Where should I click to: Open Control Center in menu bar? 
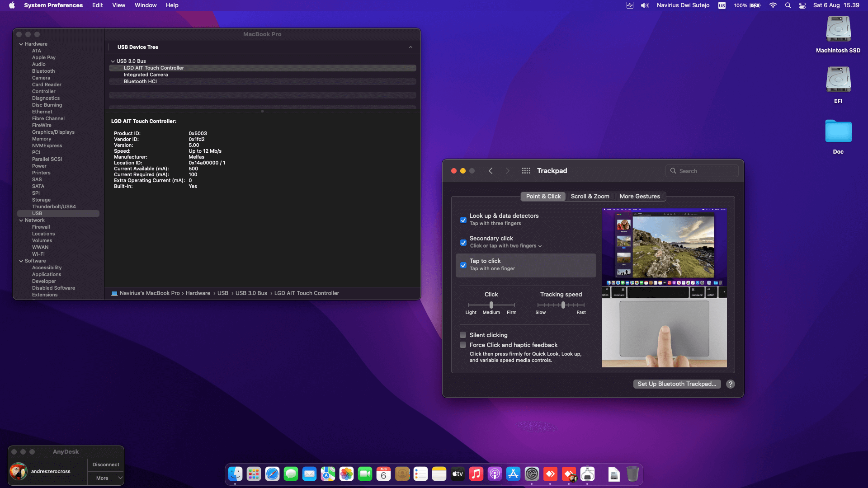point(802,5)
